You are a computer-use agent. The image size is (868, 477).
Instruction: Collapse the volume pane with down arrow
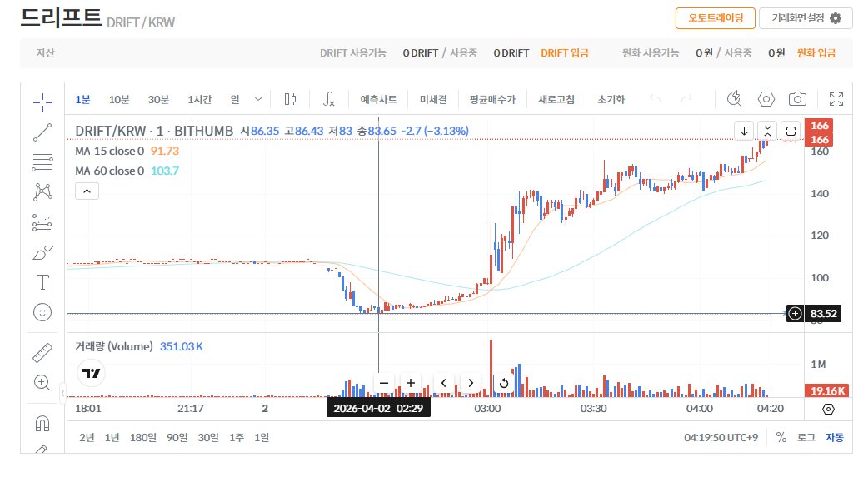click(744, 131)
